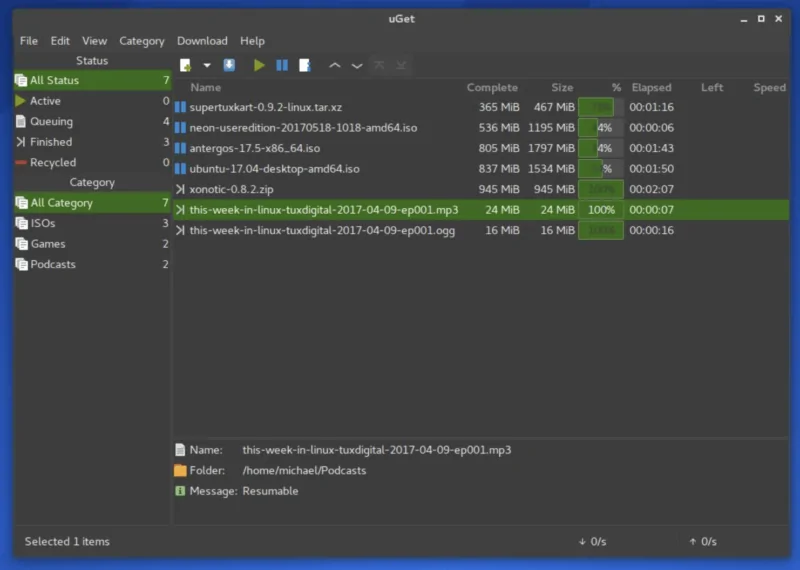The width and height of the screenshot is (800, 570).
Task: Click finished icon of xonotic-0.8.2.zip row
Action: tap(180, 189)
